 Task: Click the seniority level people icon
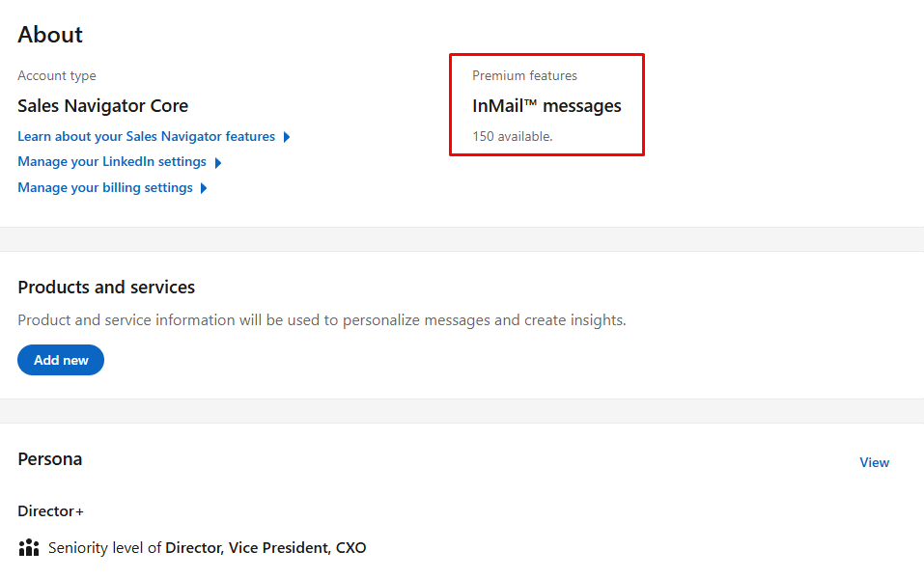click(28, 547)
